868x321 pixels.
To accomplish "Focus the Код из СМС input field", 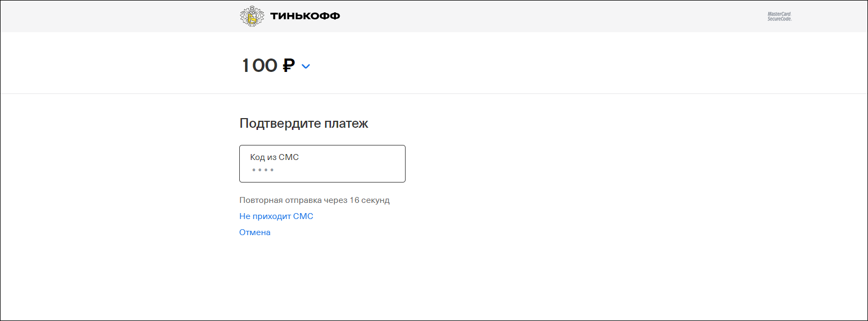I will pos(322,164).
